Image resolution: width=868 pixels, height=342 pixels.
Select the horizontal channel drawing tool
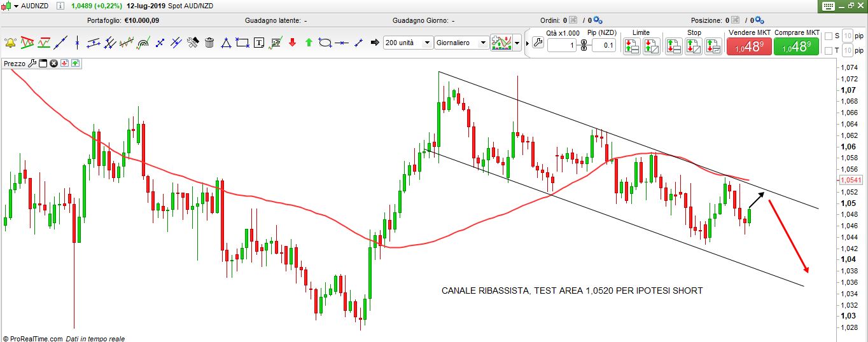click(x=94, y=43)
